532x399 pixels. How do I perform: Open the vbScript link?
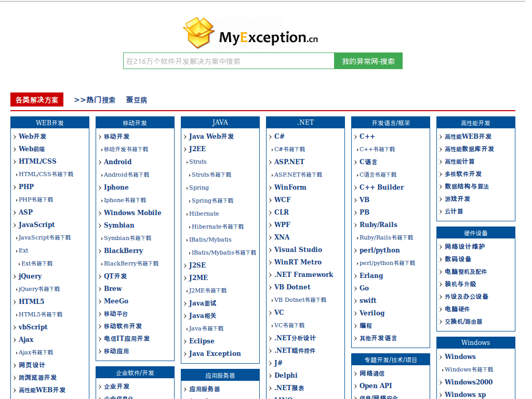[33, 327]
